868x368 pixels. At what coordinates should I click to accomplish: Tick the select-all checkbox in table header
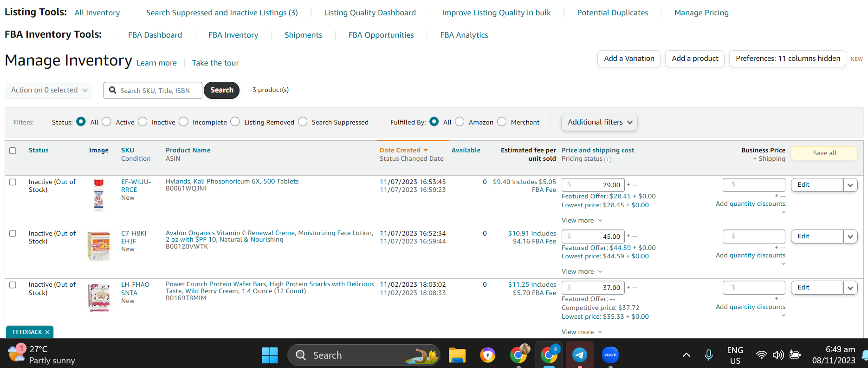coord(13,151)
